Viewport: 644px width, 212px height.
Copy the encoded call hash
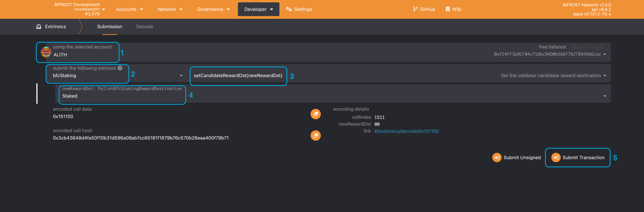pyautogui.click(x=316, y=136)
